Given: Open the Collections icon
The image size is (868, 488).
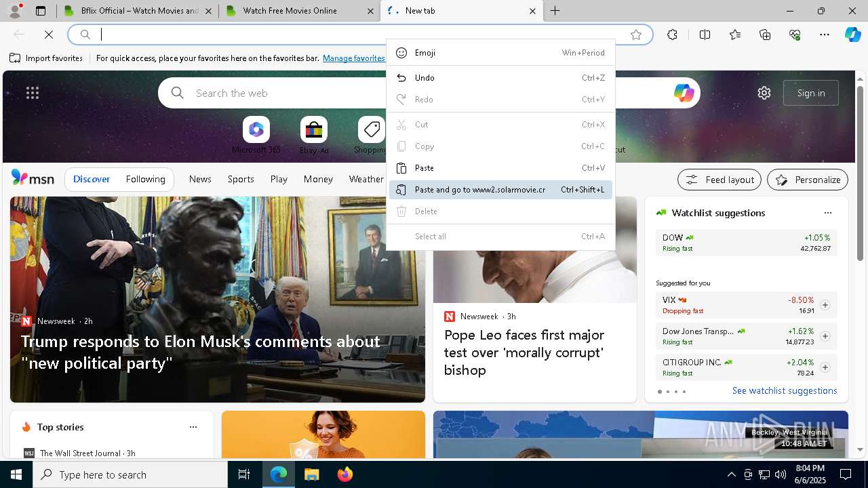Looking at the screenshot, I should click(x=765, y=35).
